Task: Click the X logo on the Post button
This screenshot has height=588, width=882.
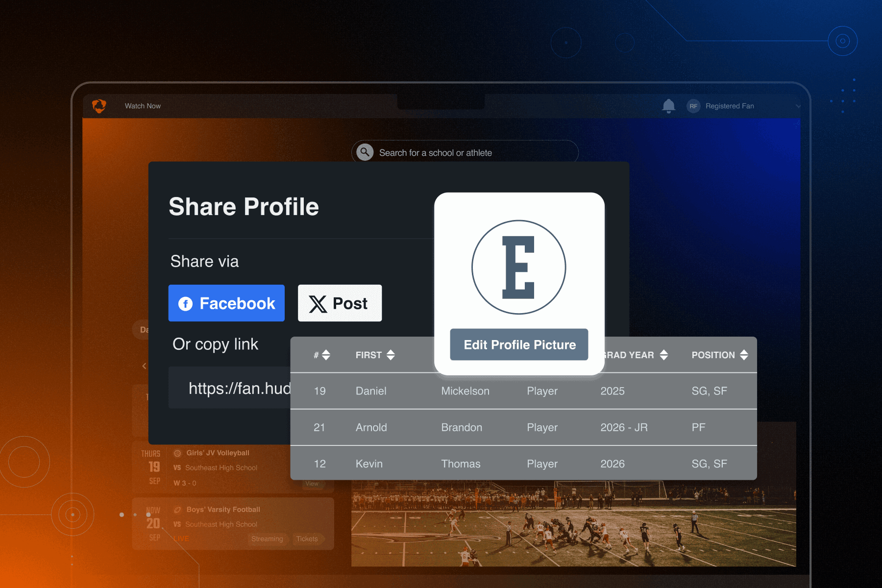Action: pos(318,303)
